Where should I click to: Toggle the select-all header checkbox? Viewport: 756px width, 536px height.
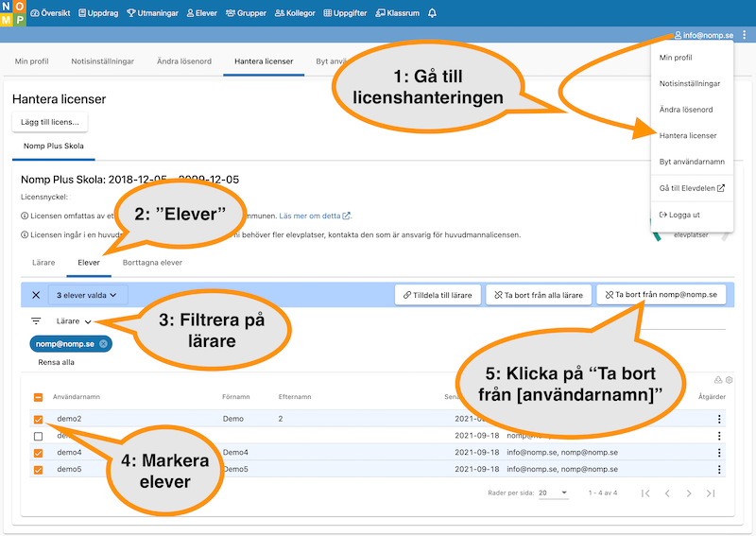tap(38, 397)
